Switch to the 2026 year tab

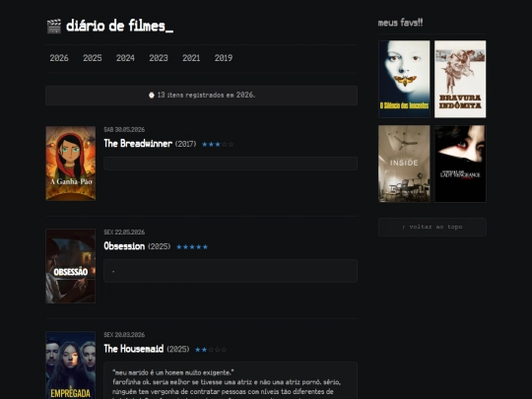[59, 58]
